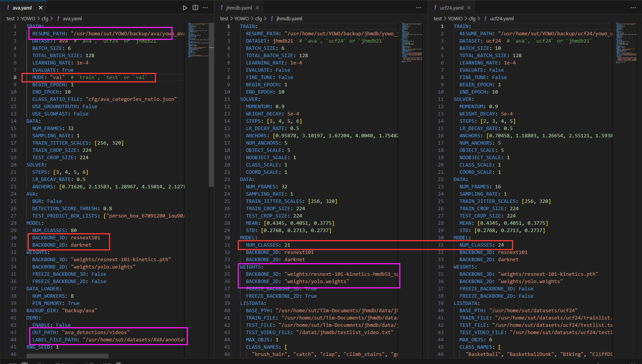
Task: Click 'test' breadcrumb in ucf24.yaml editor
Action: point(438,18)
